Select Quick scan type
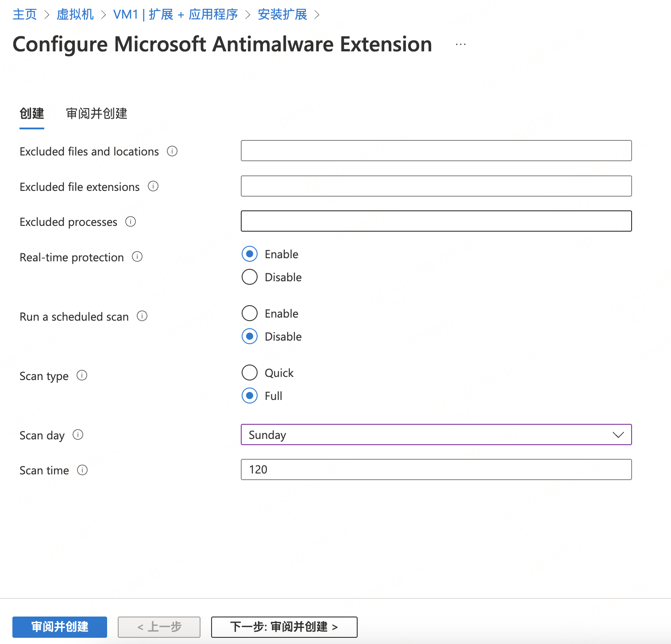 (250, 372)
